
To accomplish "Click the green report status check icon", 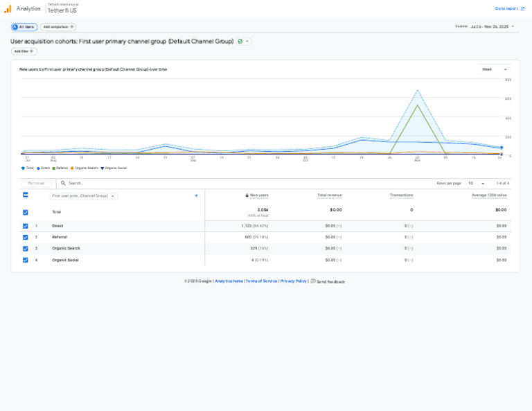I will 240,42.
